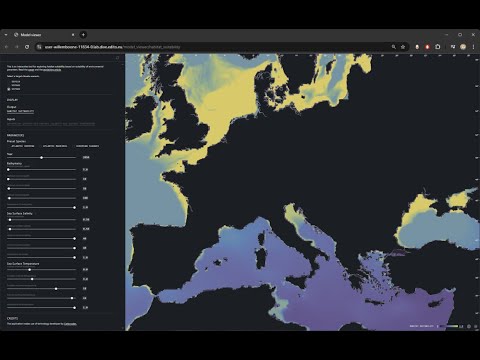Viewport: 480px width, 360px height.
Task: Select the topmost climate scenario radio button
Action: point(9,82)
